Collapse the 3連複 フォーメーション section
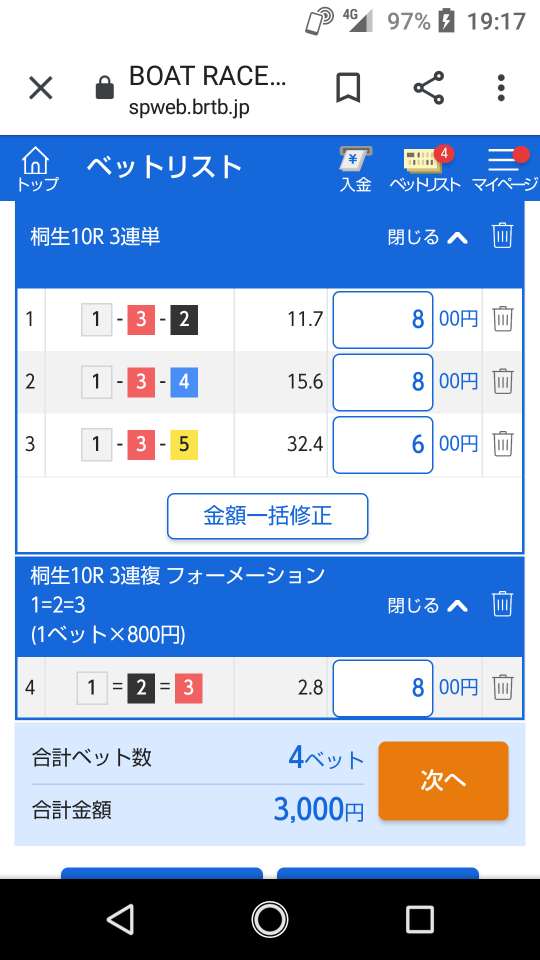This screenshot has width=540, height=960. 428,606
